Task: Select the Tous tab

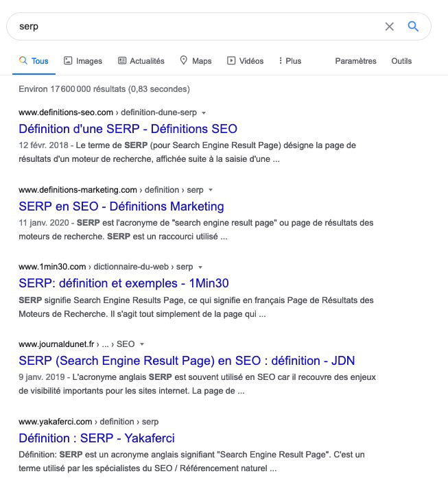Action: (x=34, y=61)
